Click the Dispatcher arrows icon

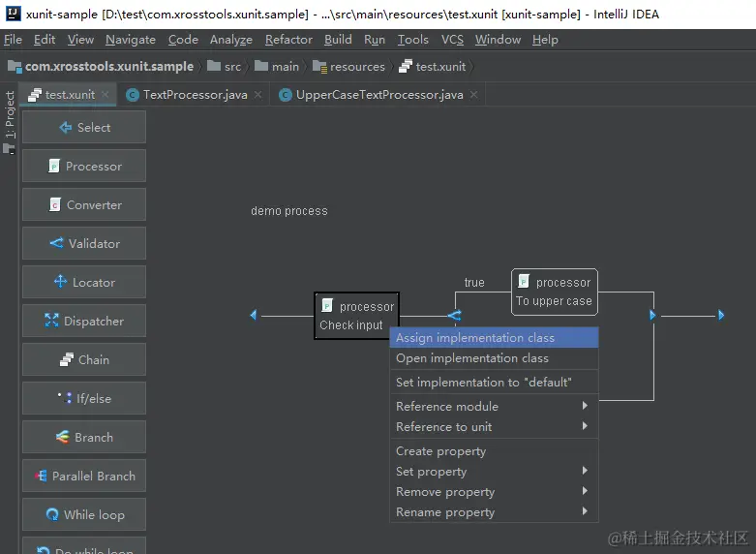tap(51, 320)
